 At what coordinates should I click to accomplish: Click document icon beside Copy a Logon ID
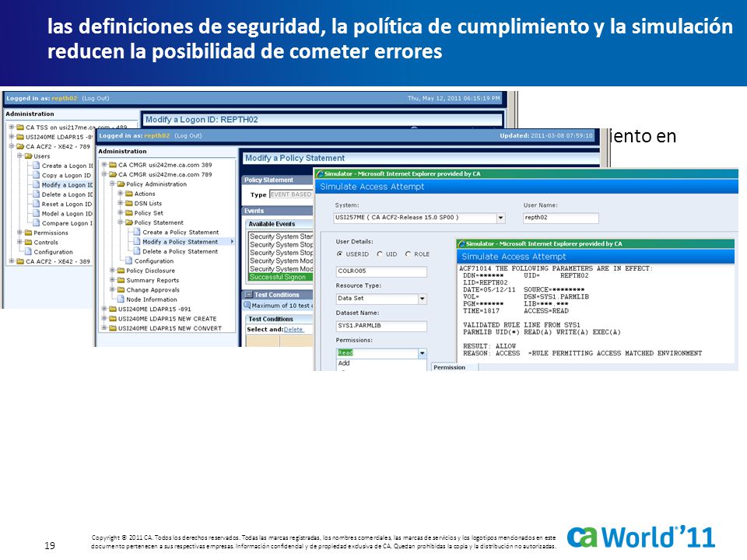tap(37, 175)
